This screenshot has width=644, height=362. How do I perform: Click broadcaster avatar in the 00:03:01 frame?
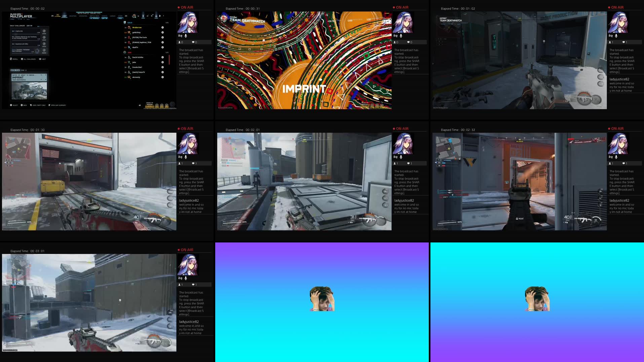pos(188,265)
